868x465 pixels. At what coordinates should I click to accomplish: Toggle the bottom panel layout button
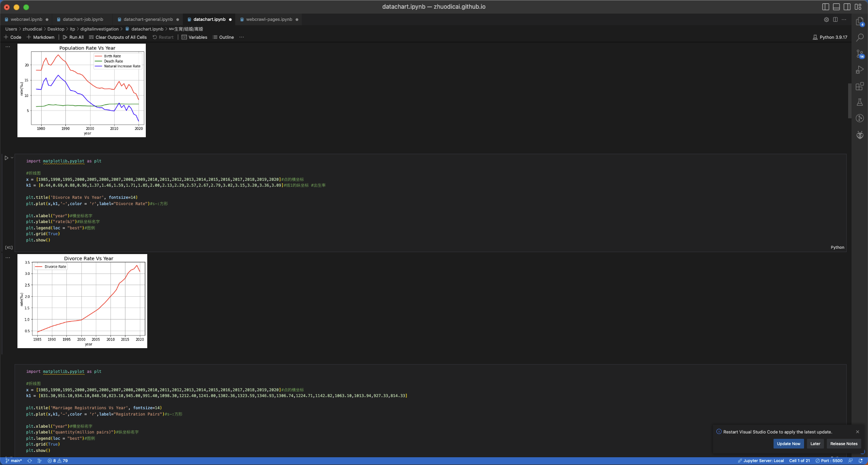[x=837, y=7]
